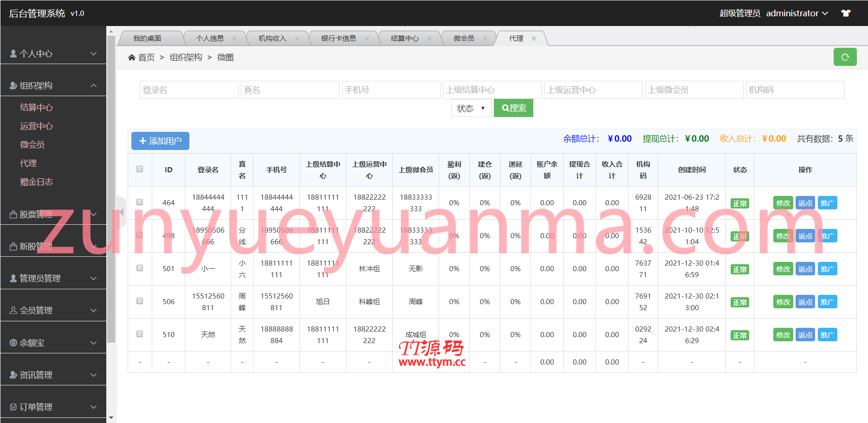Check the row with ID 510

pyautogui.click(x=140, y=334)
